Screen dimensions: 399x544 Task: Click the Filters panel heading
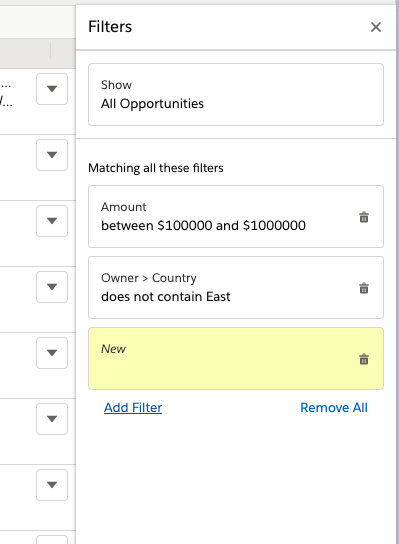110,27
